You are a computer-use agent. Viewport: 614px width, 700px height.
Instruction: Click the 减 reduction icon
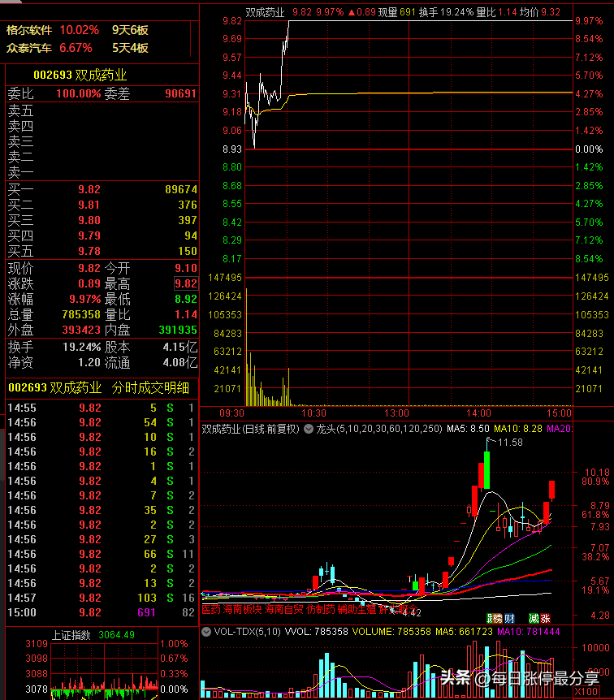pyautogui.click(x=534, y=618)
